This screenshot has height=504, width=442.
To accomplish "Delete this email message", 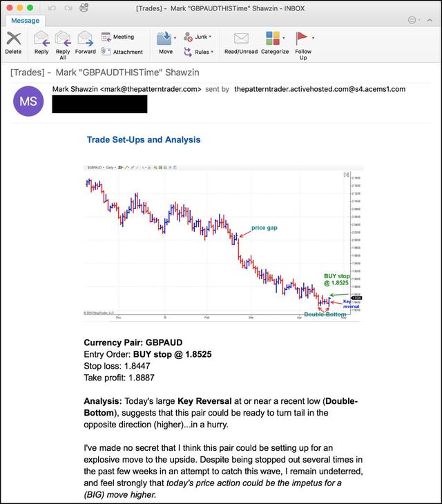I will [13, 41].
